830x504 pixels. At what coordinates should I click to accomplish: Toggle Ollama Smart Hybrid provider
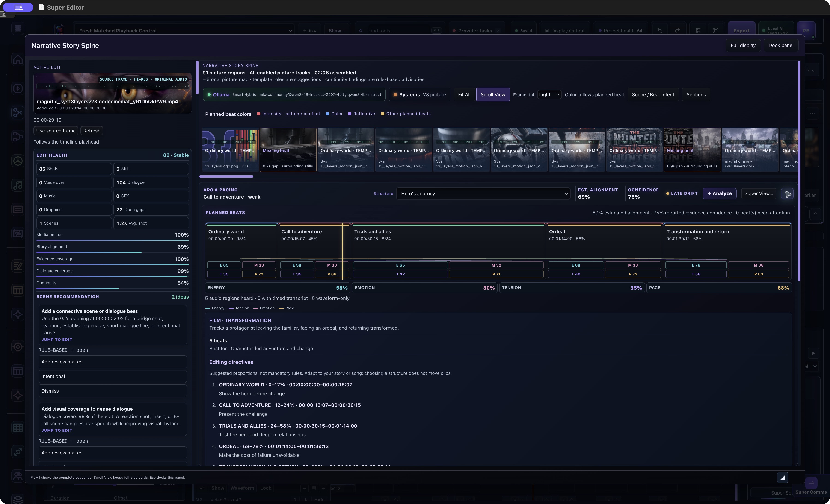294,94
